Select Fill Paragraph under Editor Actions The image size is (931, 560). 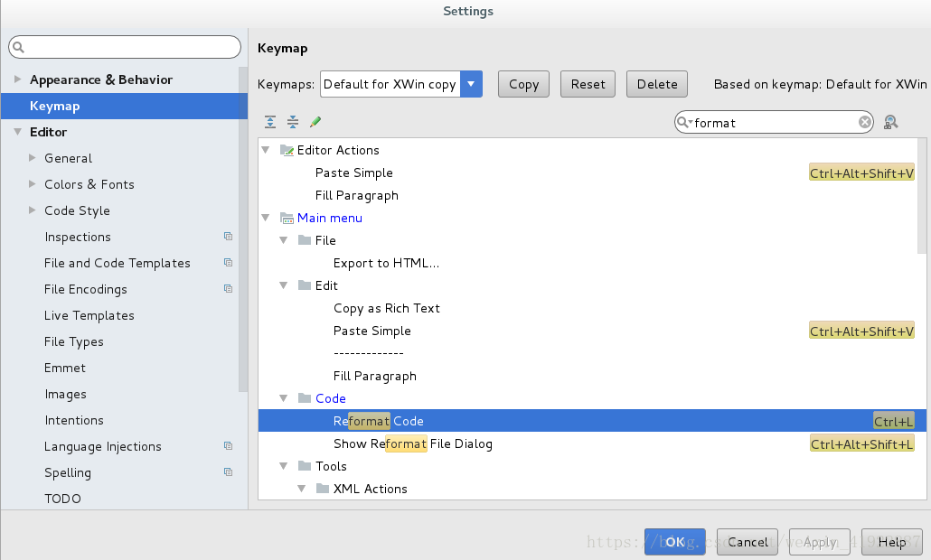[356, 195]
